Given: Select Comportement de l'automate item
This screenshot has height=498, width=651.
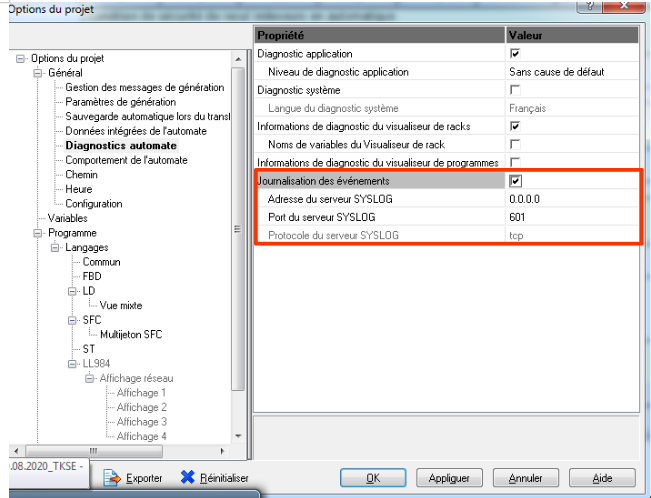Looking at the screenshot, I should (x=126, y=160).
